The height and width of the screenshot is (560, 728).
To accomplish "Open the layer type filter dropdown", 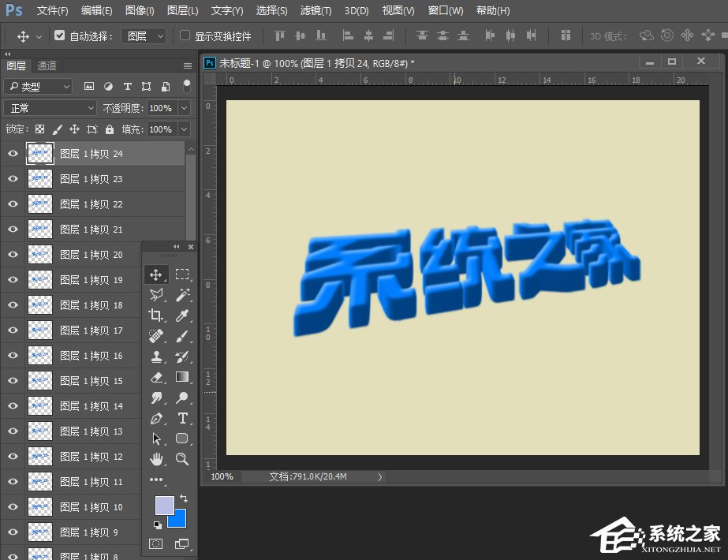I will 37,86.
